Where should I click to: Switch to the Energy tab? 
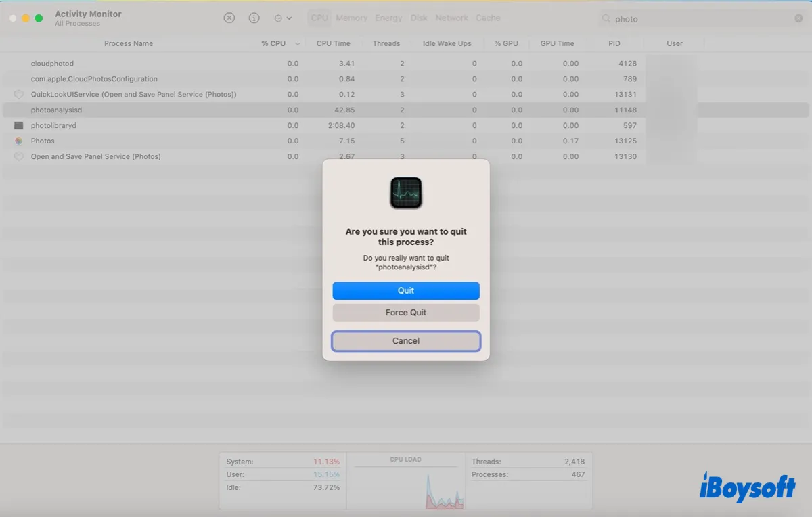point(388,18)
